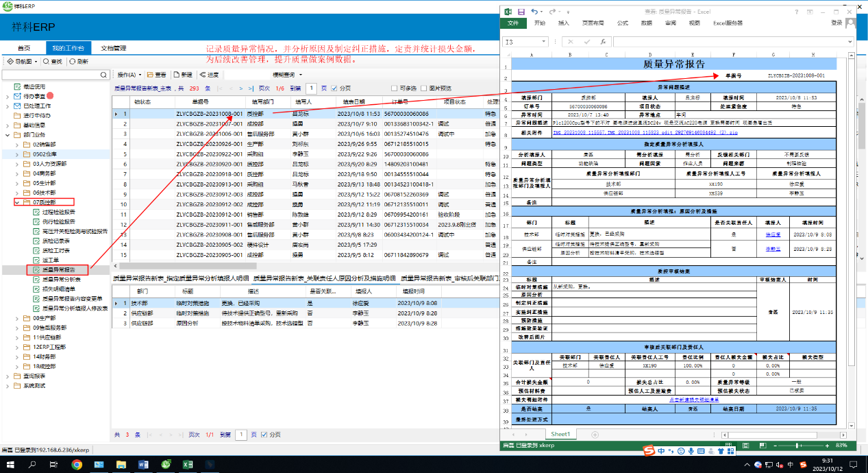Switch to the 文档管理 tab

coord(113,48)
